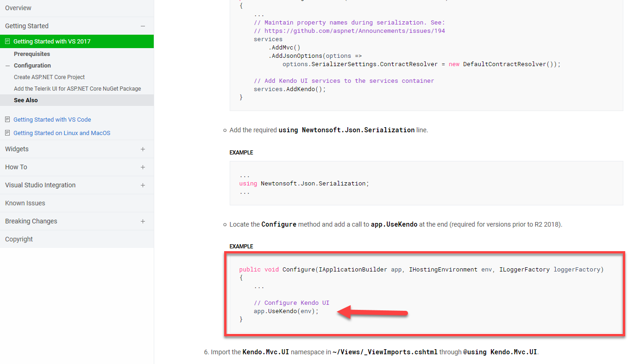
Task: Jump to Add the Telerik UI NuGet Package section
Action: 77,89
